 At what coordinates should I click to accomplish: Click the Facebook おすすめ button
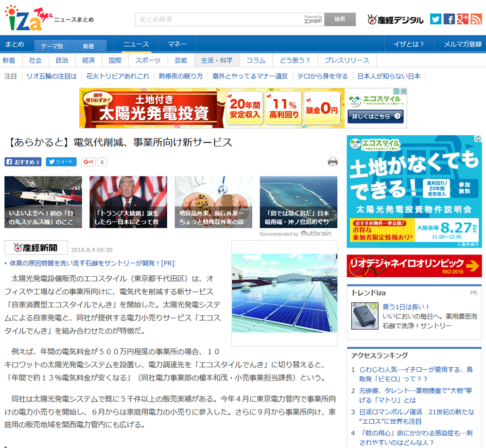23,162
